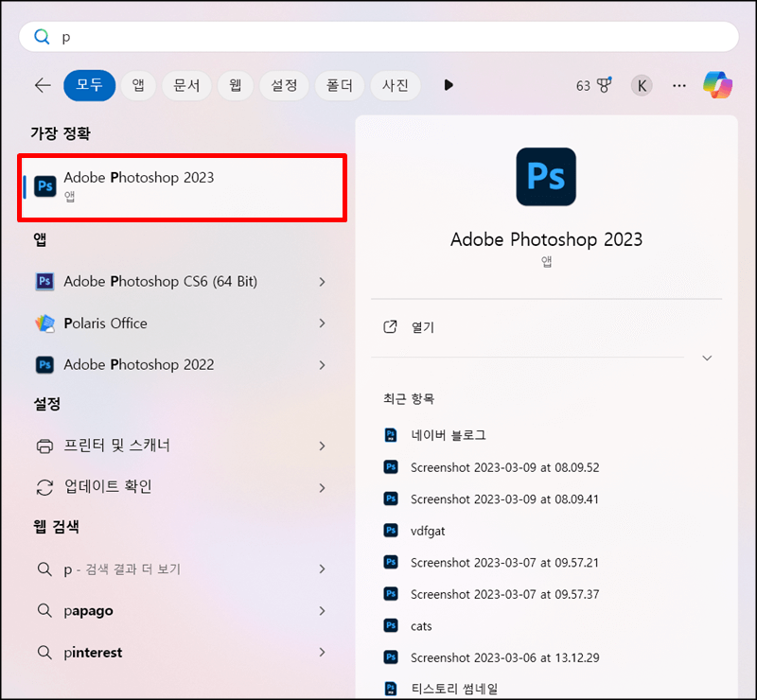Expand details for Adobe Photoshop CS6 chevron
The width and height of the screenshot is (757, 700).
coord(322,282)
